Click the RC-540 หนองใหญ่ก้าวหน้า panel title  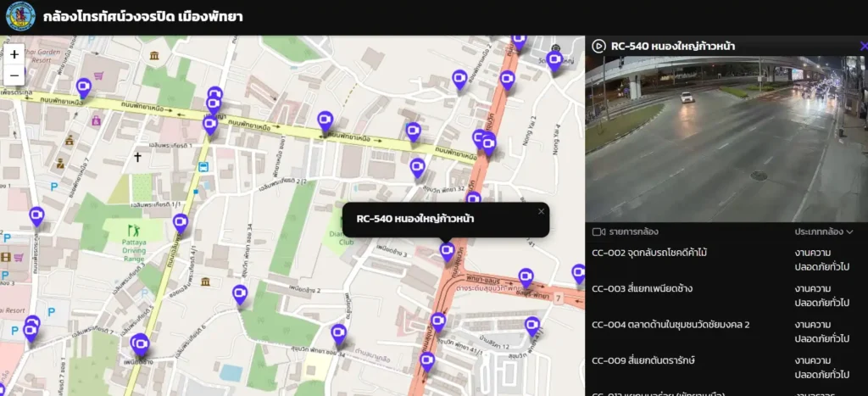click(673, 46)
